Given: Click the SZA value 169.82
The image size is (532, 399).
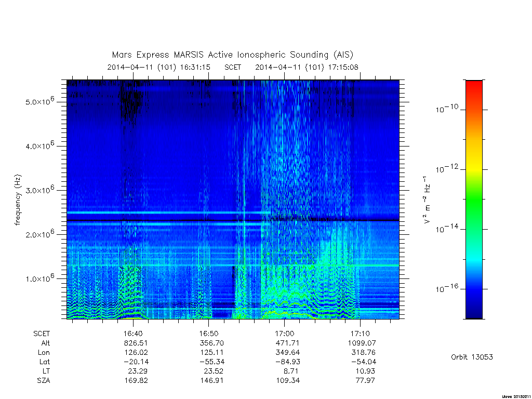Looking at the screenshot, I should tap(136, 380).
